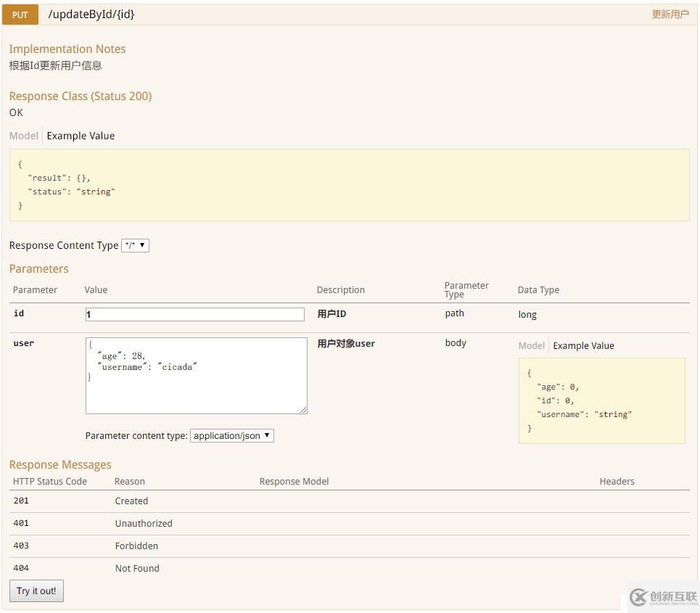Click the OK response text

[16, 112]
